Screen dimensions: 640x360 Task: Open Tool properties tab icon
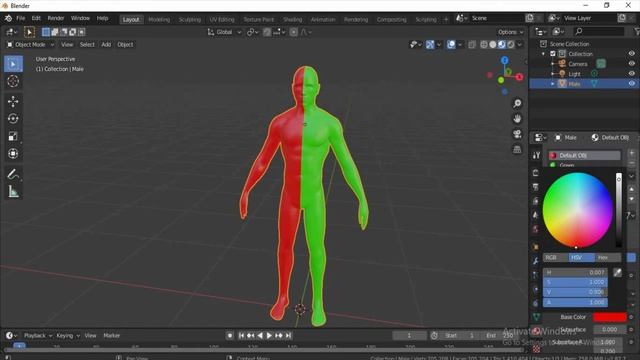[x=536, y=155]
